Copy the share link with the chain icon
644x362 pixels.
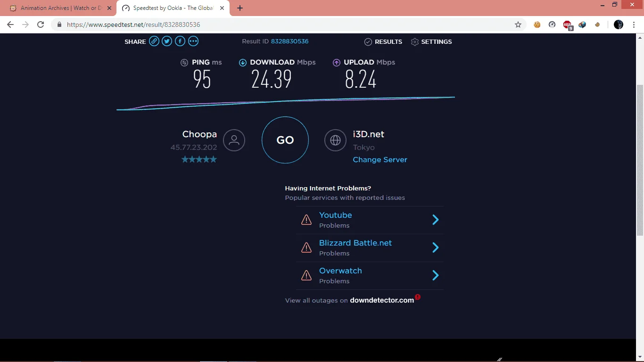[x=154, y=41]
